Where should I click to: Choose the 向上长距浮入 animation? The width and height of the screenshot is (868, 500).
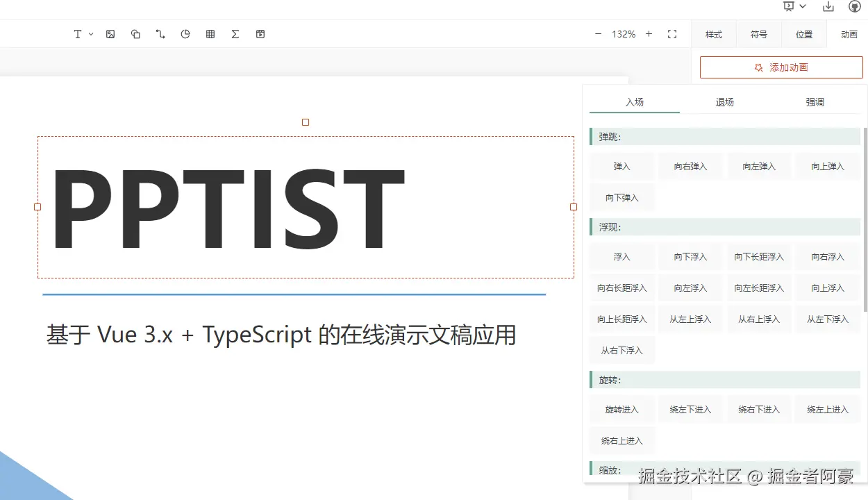pyautogui.click(x=621, y=319)
